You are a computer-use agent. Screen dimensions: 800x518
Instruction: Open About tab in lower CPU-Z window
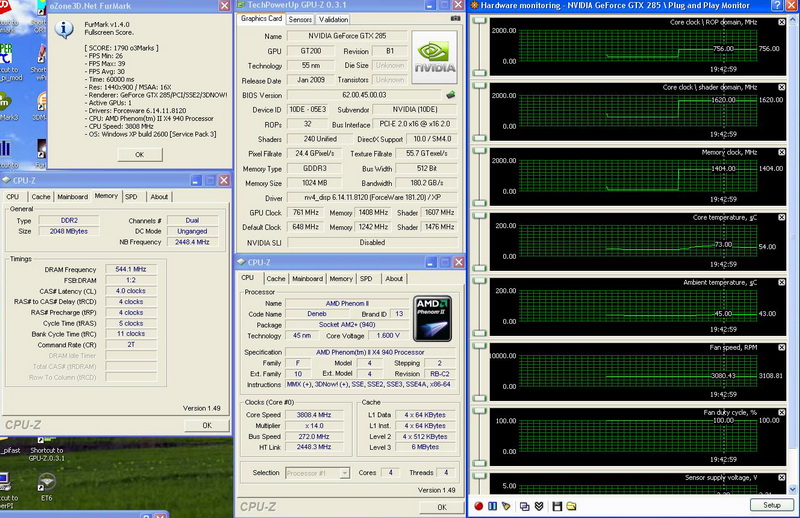[394, 279]
